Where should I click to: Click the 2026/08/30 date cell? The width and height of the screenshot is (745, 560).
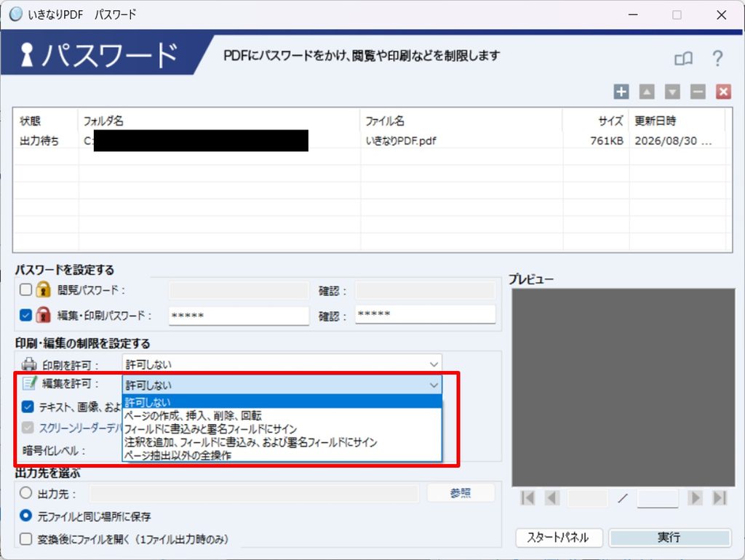[x=673, y=140]
